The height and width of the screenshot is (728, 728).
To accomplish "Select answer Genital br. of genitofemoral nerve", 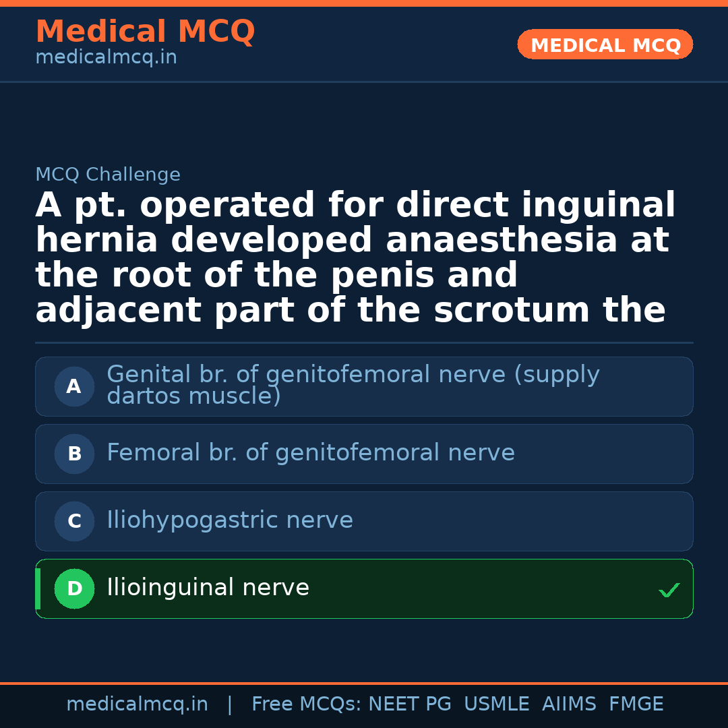I will (353, 385).
